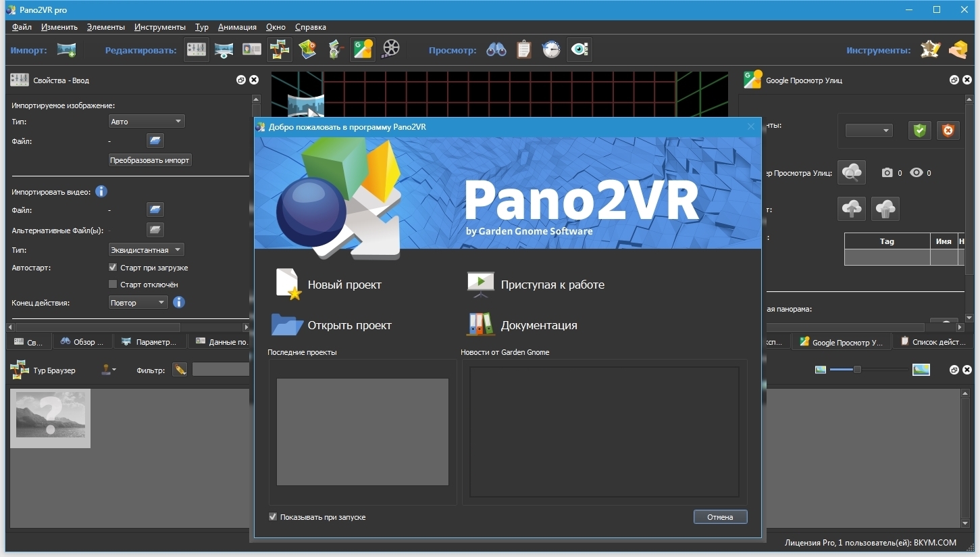Image resolution: width=980 pixels, height=557 pixels.
Task: Click info icon next to Импортировать видео
Action: tap(101, 191)
